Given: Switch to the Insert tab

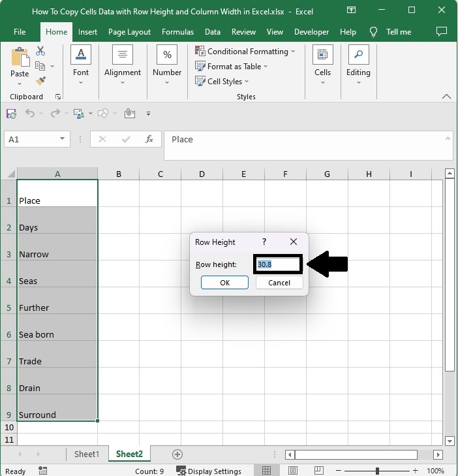Looking at the screenshot, I should pyautogui.click(x=87, y=31).
